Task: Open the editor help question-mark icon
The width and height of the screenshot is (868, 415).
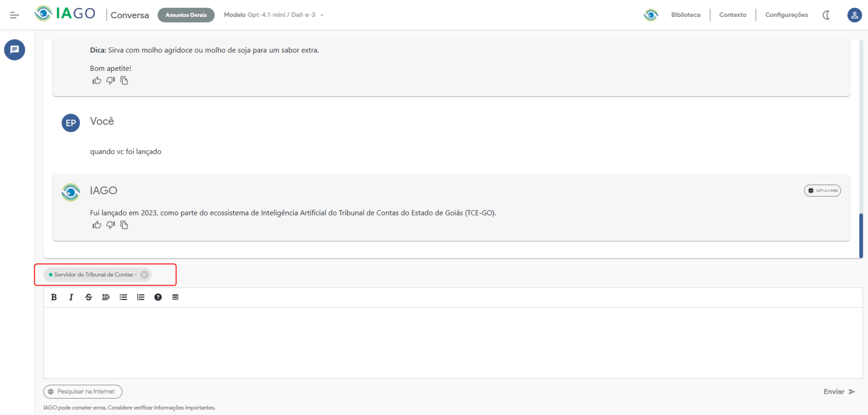Action: click(158, 297)
